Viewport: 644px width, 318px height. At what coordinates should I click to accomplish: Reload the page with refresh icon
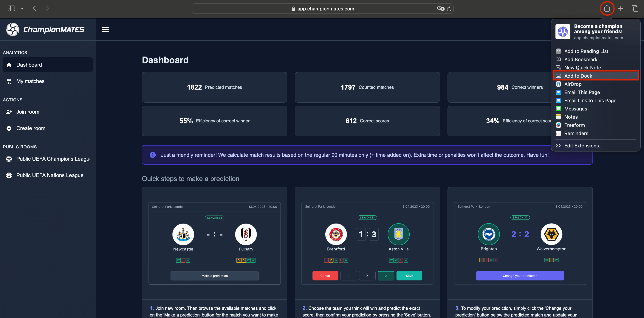[449, 9]
